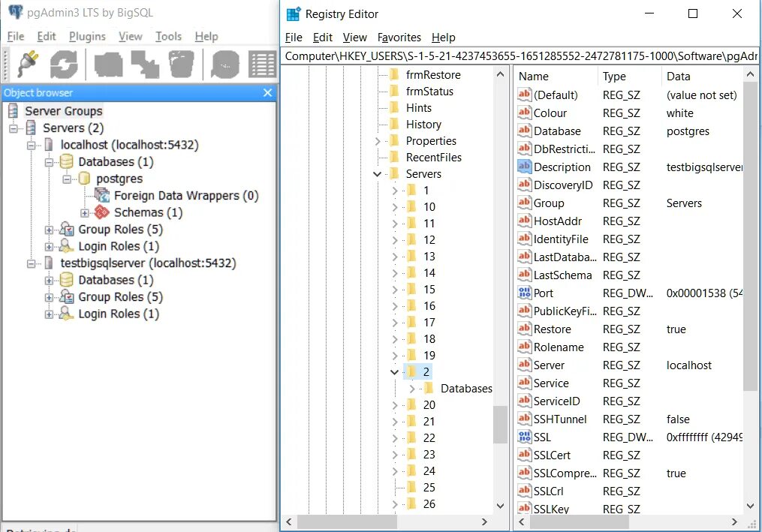Collapse the testbigsqlserver node

coord(31,263)
